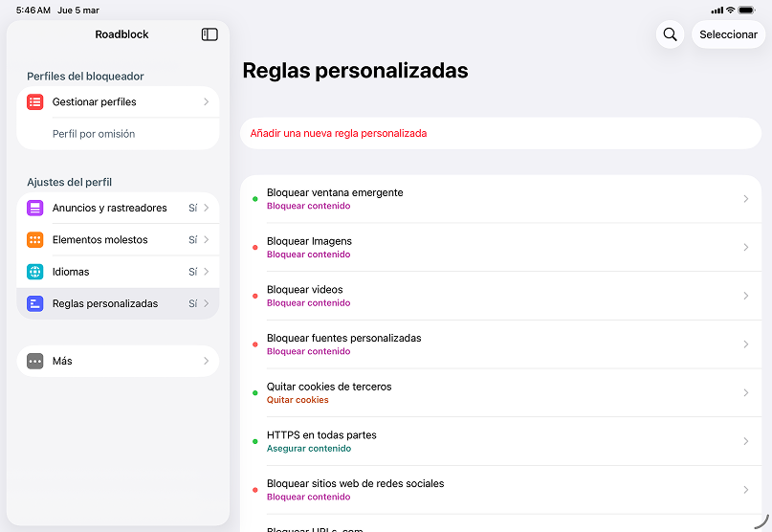The height and width of the screenshot is (532, 772).
Task: Toggle green status dot for Quitar cookies de terceros
Action: [x=254, y=393]
